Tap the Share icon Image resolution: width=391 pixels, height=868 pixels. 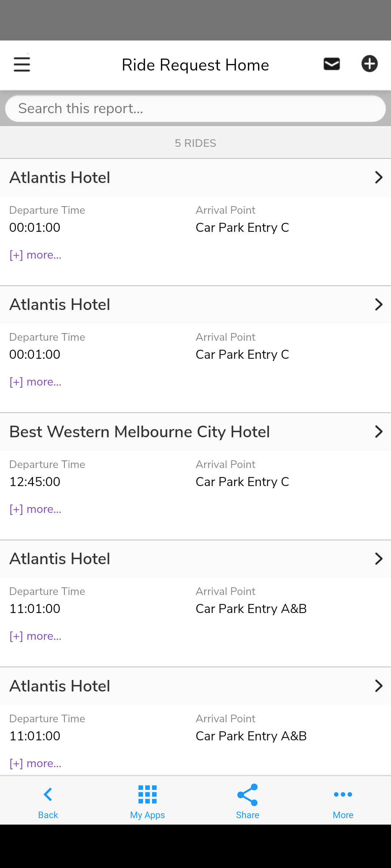[x=248, y=795]
